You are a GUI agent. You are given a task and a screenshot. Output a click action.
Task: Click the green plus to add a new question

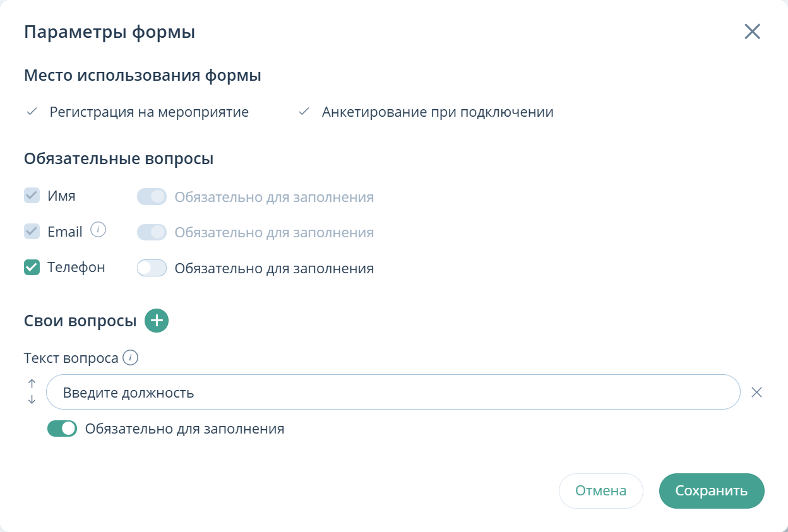tap(156, 321)
